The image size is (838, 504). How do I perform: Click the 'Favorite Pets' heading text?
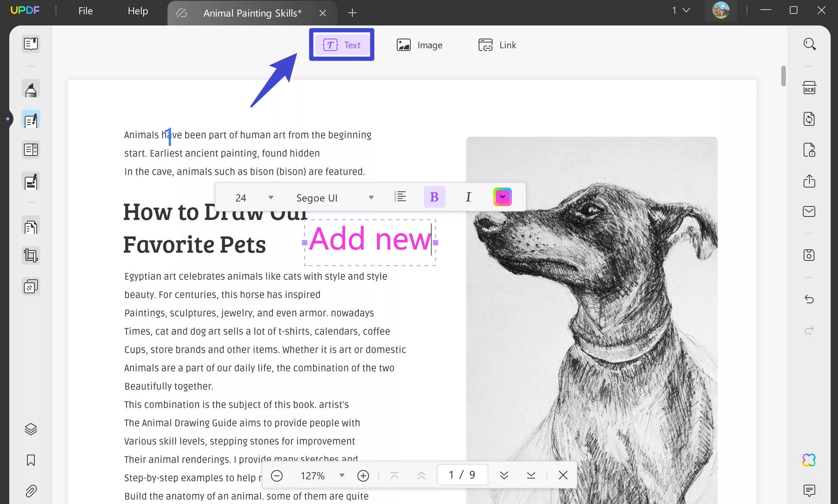[x=195, y=245]
